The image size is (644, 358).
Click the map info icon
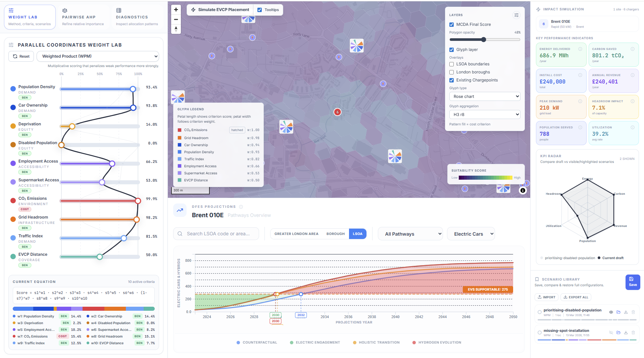tap(523, 190)
